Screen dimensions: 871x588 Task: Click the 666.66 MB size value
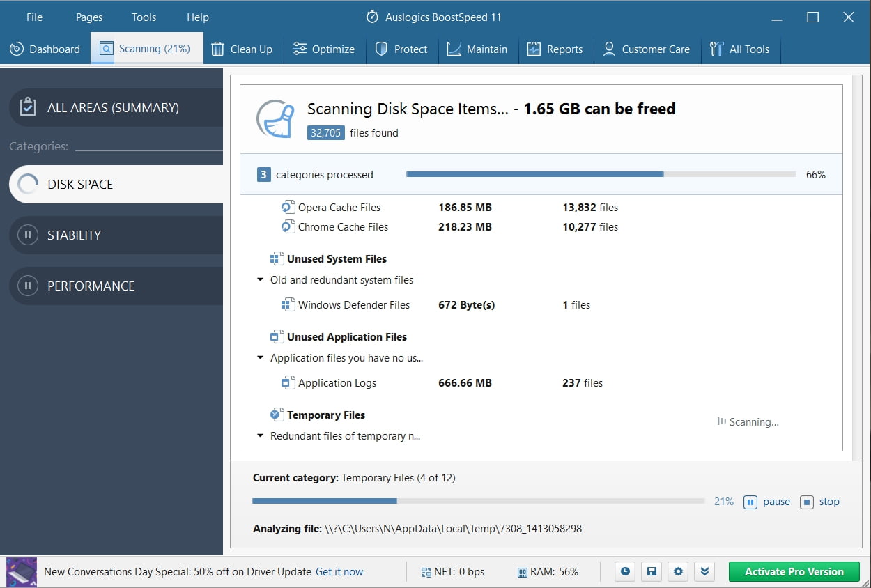tap(465, 382)
